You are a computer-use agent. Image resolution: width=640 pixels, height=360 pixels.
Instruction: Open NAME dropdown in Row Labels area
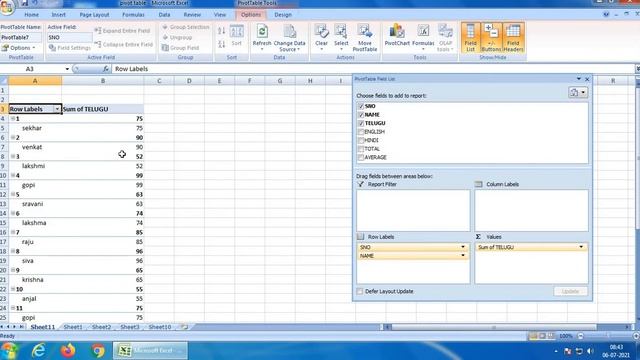[463, 256]
